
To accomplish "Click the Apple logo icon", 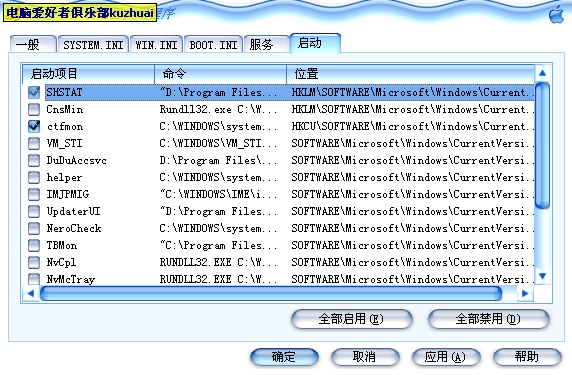I will point(557,14).
